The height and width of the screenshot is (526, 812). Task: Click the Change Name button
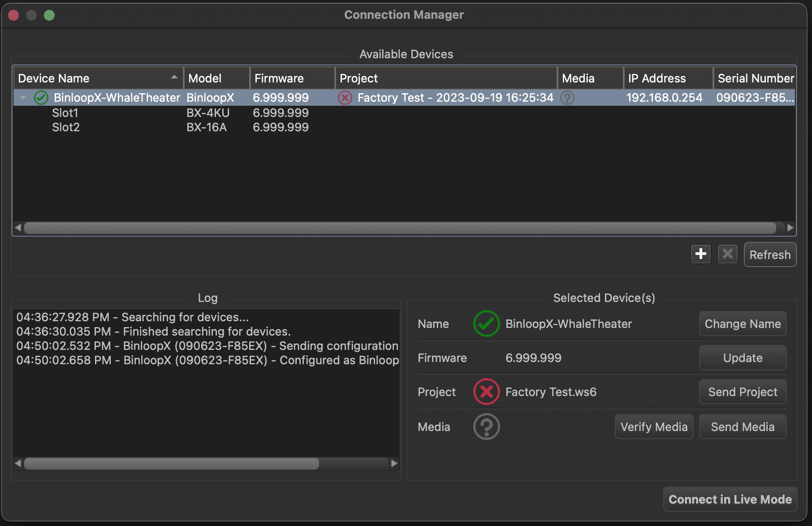coord(743,323)
